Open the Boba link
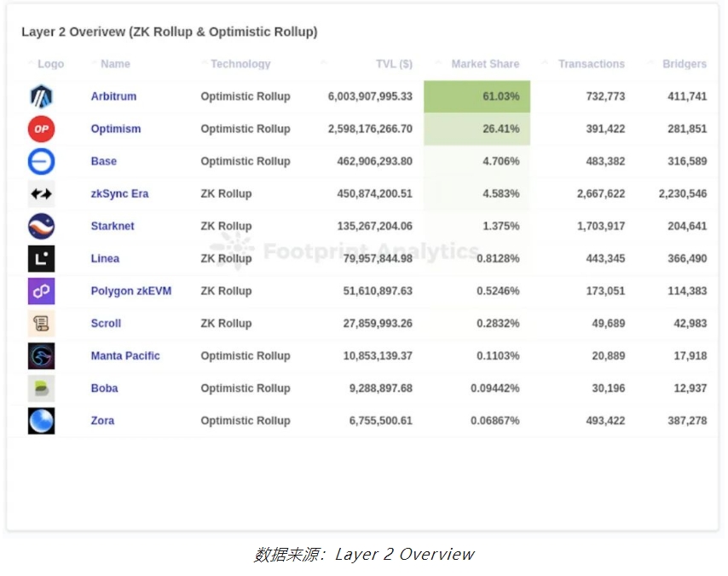 [x=105, y=389]
